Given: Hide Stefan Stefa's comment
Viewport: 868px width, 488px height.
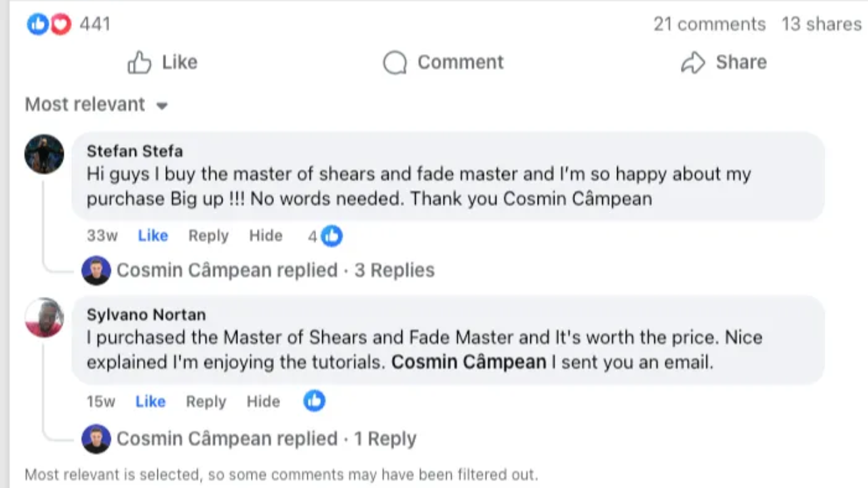Looking at the screenshot, I should click(x=265, y=236).
